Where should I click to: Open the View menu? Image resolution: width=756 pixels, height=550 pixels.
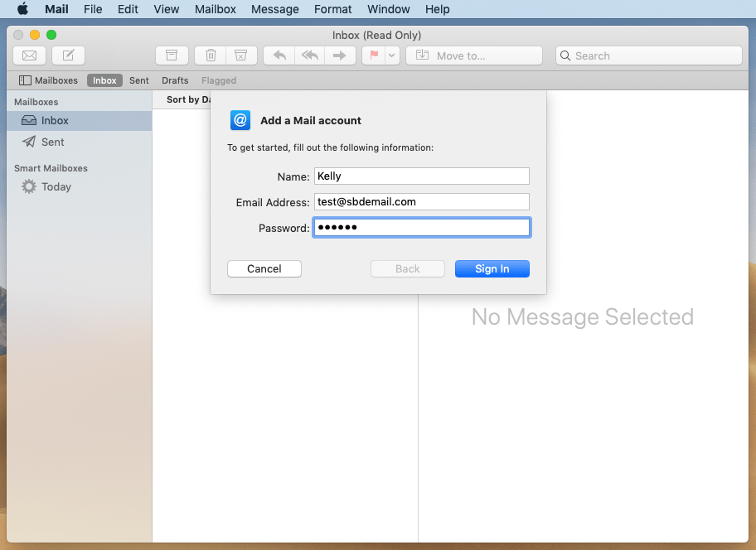[x=167, y=9]
